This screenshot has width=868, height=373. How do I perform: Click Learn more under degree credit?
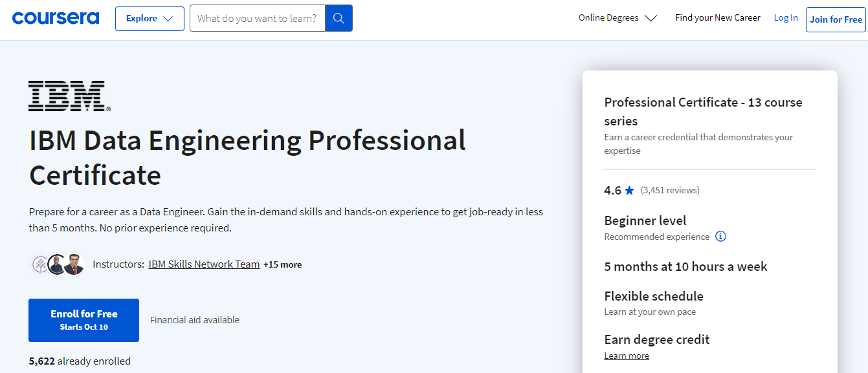point(627,356)
